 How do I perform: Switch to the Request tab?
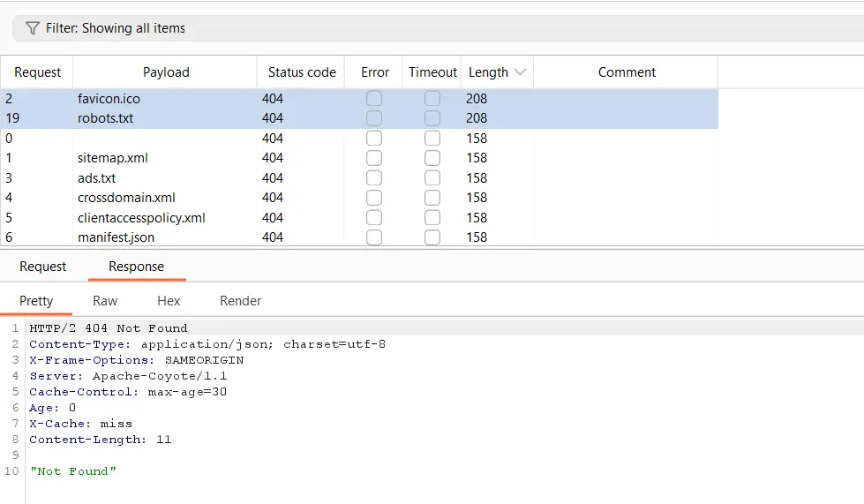[x=42, y=267]
